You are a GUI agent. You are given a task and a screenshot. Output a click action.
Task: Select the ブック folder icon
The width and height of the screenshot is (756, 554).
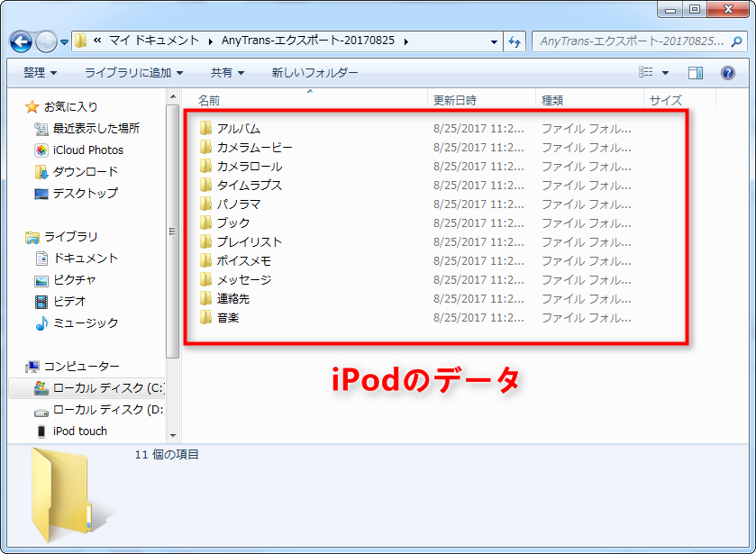pos(205,223)
